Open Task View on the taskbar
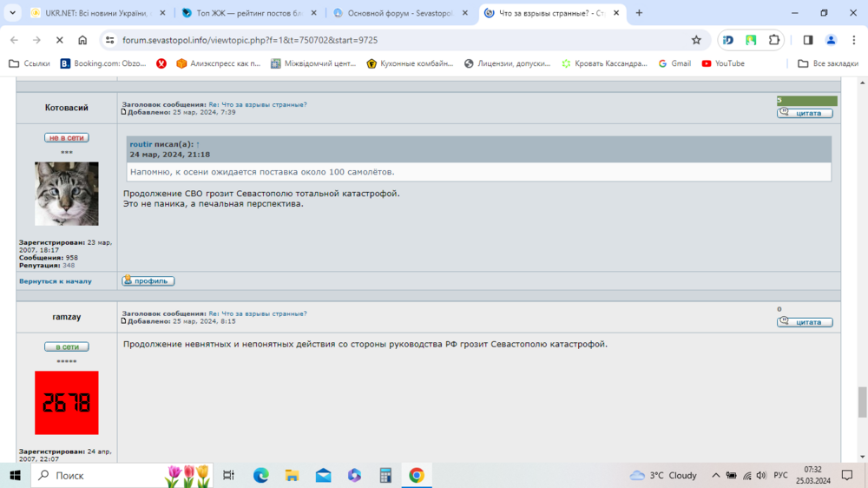 point(228,475)
